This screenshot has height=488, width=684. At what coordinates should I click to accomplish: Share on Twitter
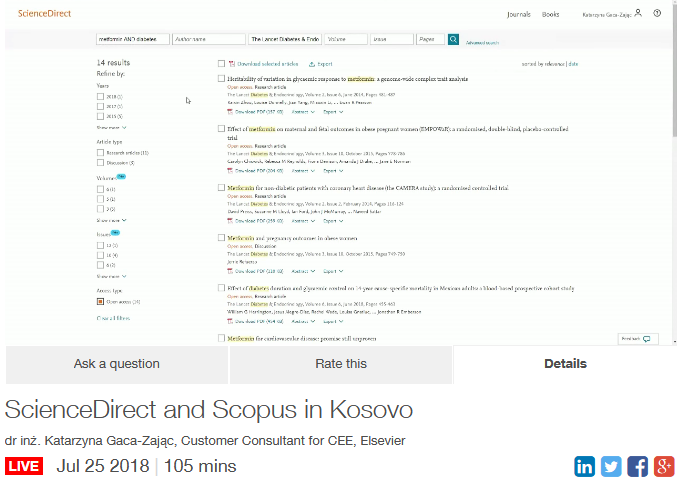tap(611, 466)
